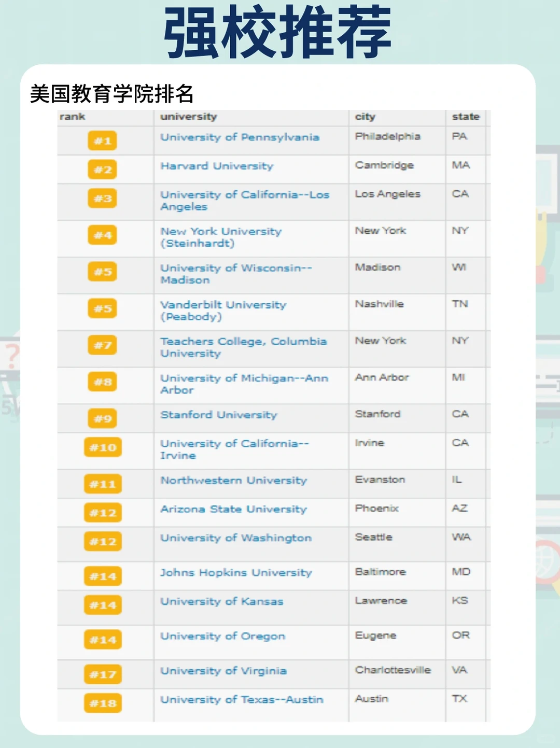Click the #14 badge beside University of Oregon
This screenshot has height=748, width=560.
click(x=103, y=640)
